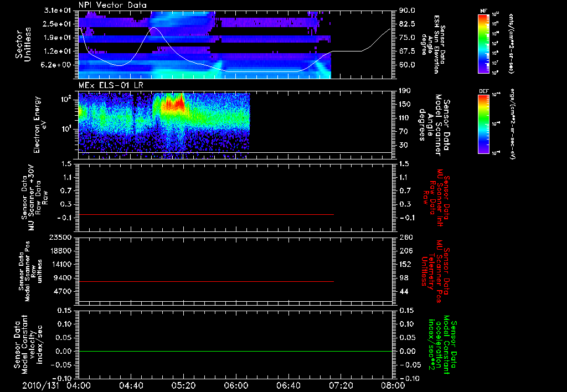Click the "98" telemetry tick label
Viewport: 567px width, 392px height.
coord(404,278)
